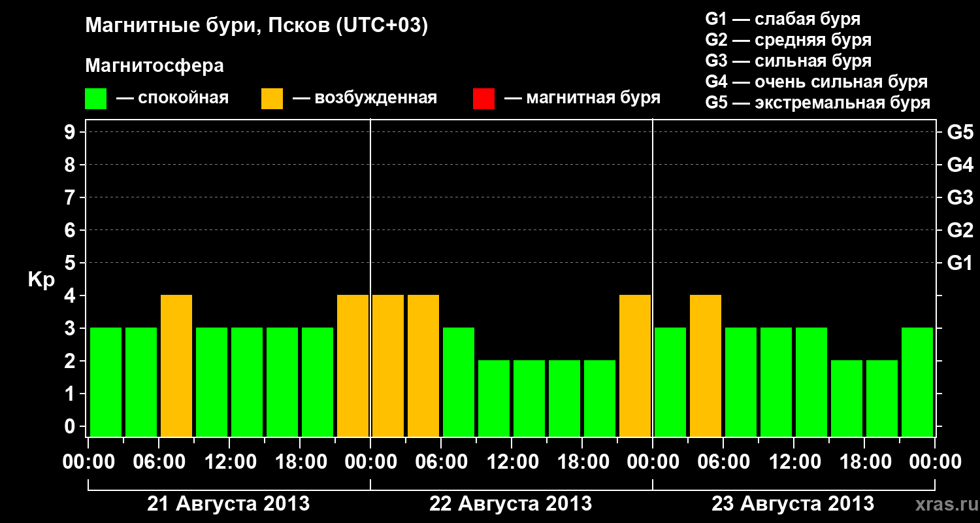The width and height of the screenshot is (980, 523).
Task: Click the line 'G3 — сильная буря'
Action: [788, 61]
